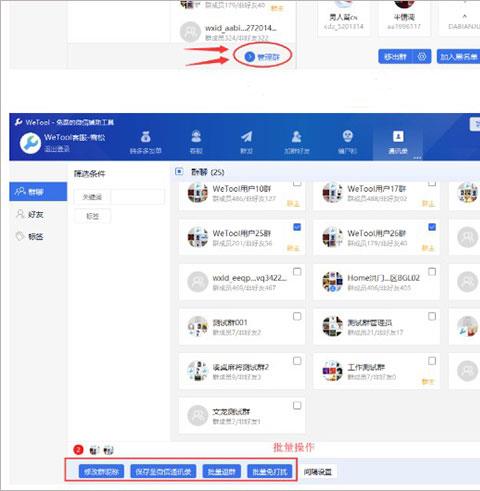The image size is (480, 491).
Task: Open the 客服 headset icon in toolbar
Action: point(196,137)
